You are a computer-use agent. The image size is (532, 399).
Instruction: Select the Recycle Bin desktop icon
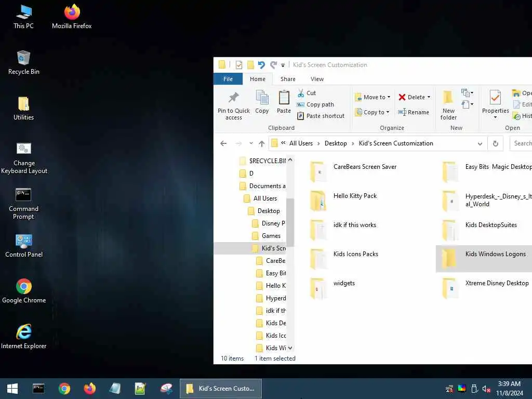tap(23, 63)
